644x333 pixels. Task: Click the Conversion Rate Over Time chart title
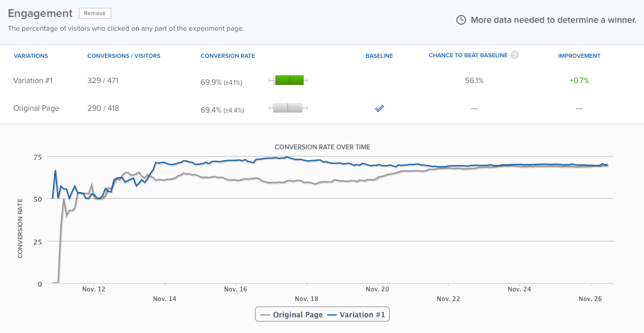(x=322, y=147)
